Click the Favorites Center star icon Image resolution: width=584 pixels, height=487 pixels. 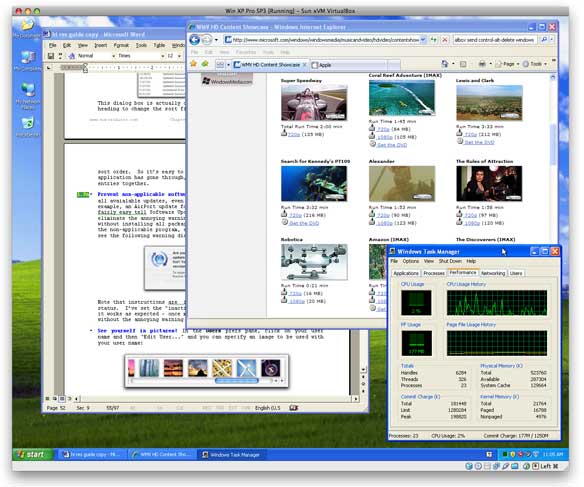pyautogui.click(x=193, y=64)
